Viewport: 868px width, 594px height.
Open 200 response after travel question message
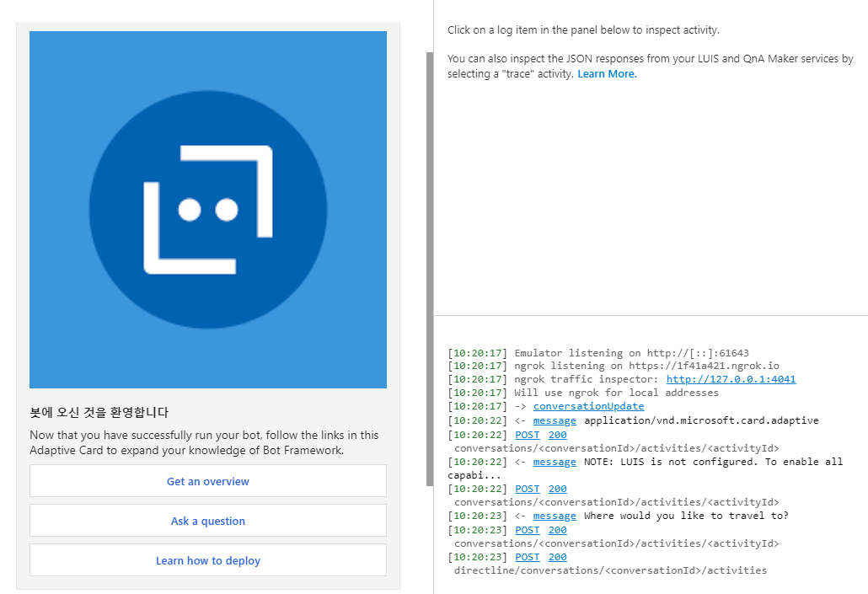coord(557,530)
